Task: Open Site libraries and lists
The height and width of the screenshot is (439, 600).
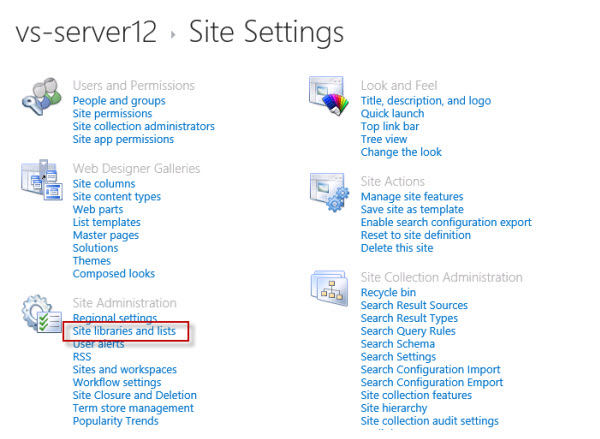Action: [124, 331]
